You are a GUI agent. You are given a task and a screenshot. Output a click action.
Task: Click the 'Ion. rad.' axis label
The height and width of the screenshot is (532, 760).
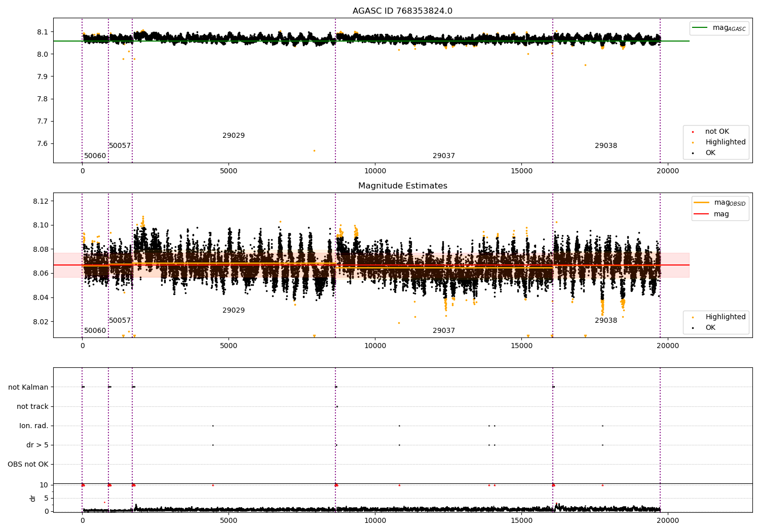click(34, 426)
